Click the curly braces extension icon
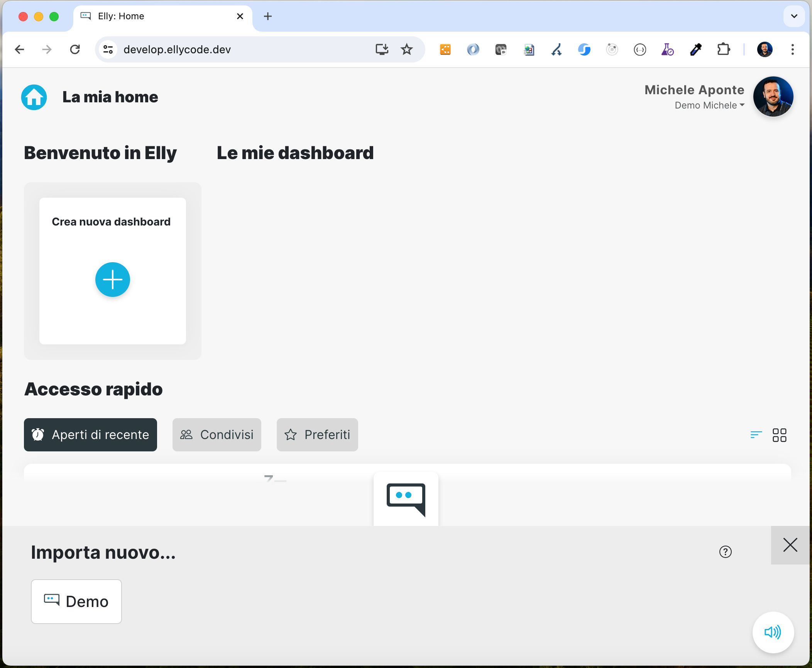The width and height of the screenshot is (812, 668). coord(640,49)
